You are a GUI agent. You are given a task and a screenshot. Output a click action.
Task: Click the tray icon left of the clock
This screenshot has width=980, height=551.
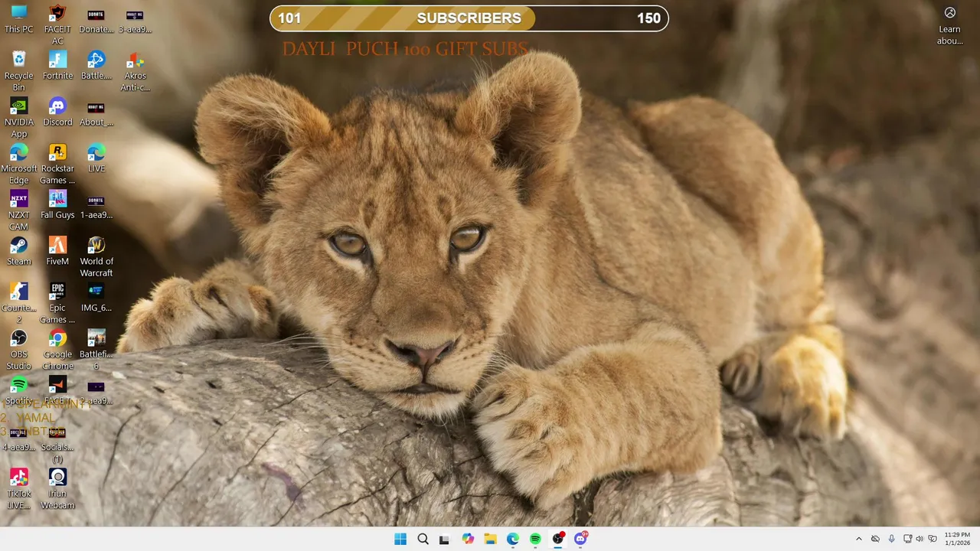click(x=932, y=539)
